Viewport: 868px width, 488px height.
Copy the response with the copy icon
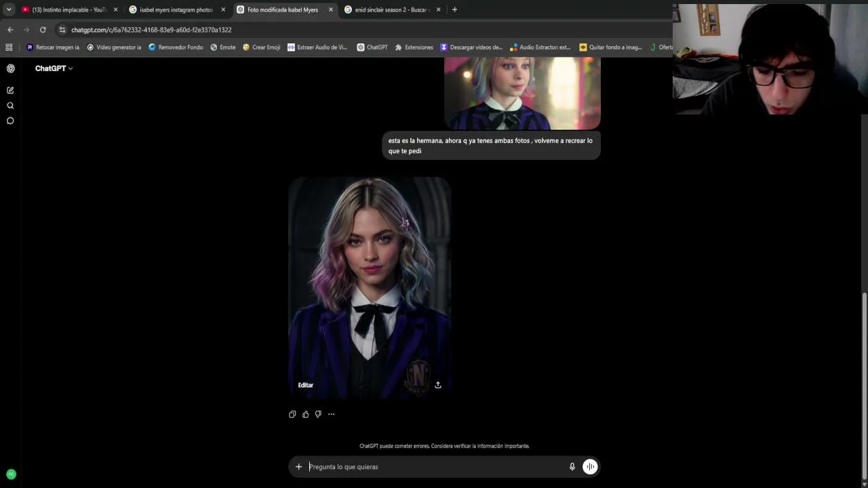[292, 414]
